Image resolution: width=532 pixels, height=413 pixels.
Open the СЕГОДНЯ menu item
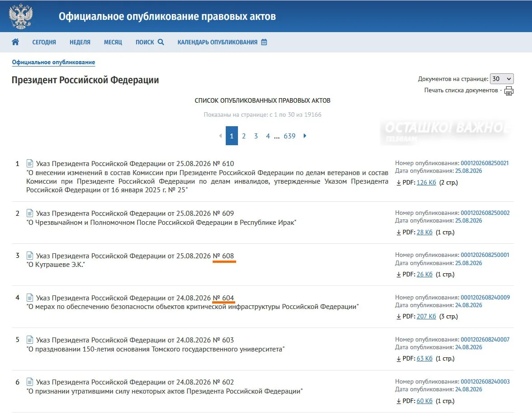(44, 42)
